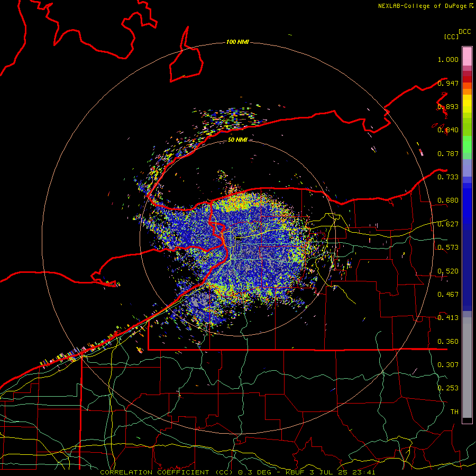Select the 1.000 legend value
The image size is (476, 476).
pyautogui.click(x=448, y=59)
